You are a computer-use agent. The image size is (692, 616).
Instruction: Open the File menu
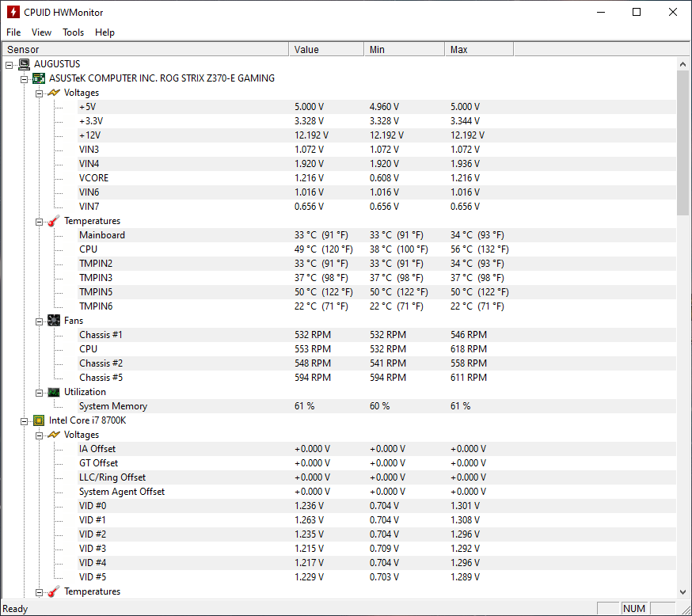click(13, 32)
